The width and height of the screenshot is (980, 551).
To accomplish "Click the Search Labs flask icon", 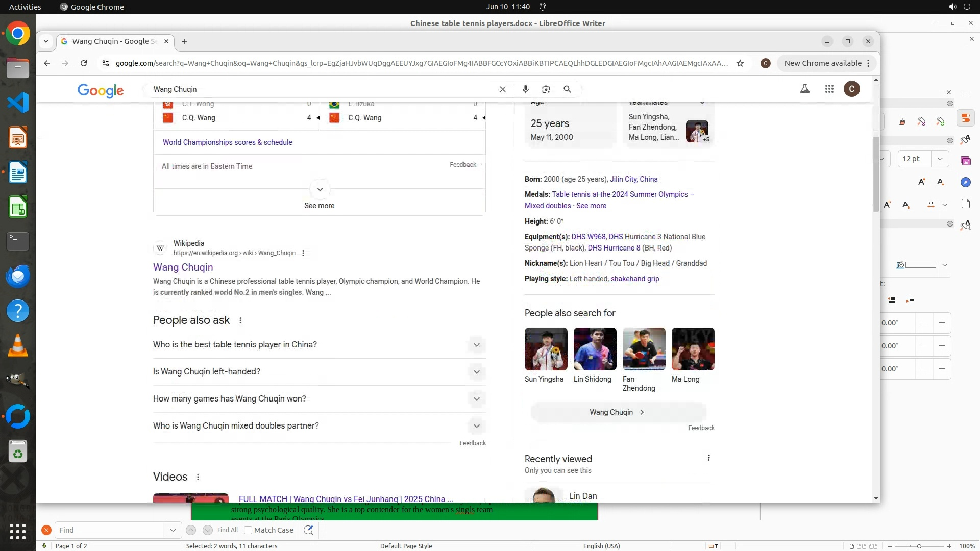I will click(804, 89).
